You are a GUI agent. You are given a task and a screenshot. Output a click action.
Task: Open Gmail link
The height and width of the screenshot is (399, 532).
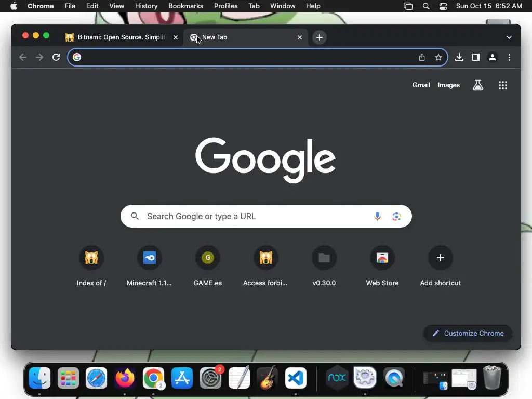pyautogui.click(x=421, y=85)
